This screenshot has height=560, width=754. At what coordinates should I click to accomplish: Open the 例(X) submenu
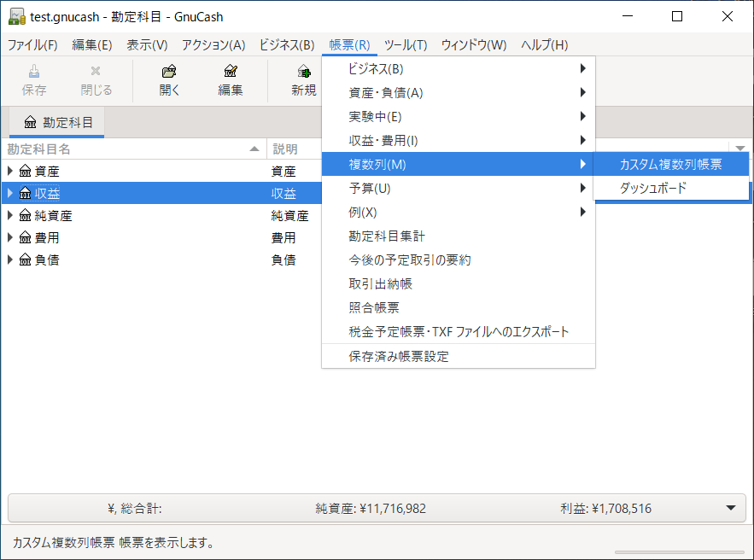(459, 212)
